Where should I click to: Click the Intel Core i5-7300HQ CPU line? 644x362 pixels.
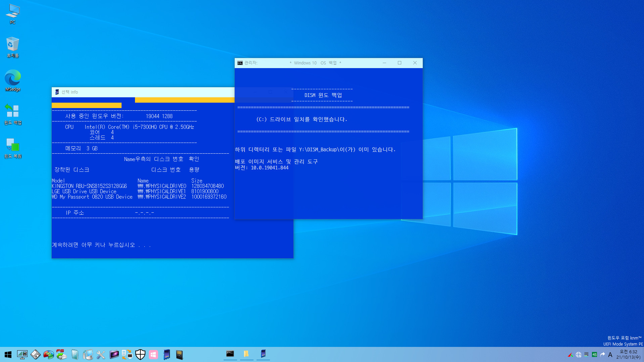click(130, 127)
